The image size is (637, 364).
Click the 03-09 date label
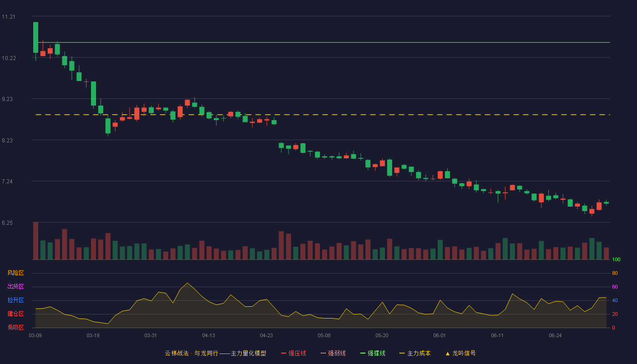click(35, 335)
